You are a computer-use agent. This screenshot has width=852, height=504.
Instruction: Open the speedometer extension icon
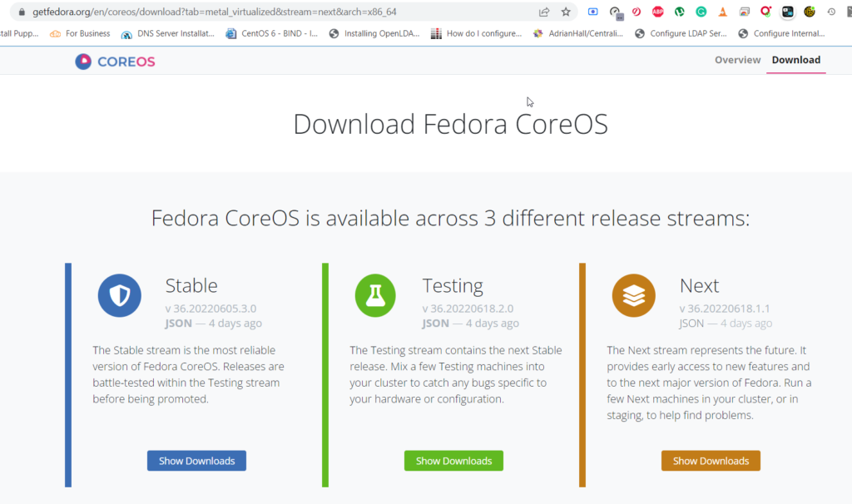click(x=616, y=12)
